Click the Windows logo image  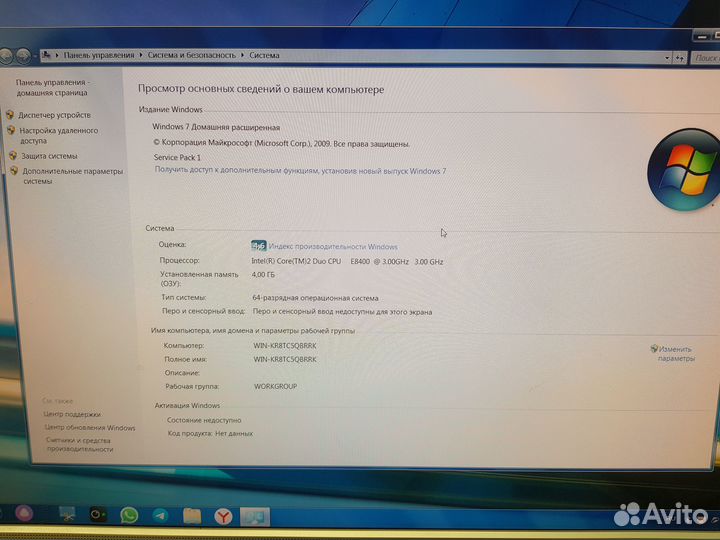pos(684,170)
